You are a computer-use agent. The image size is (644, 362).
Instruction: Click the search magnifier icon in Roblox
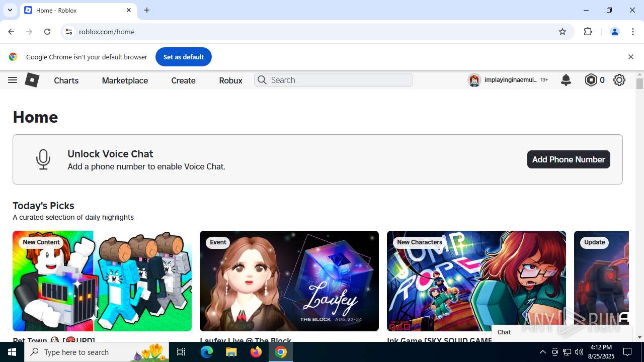pyautogui.click(x=262, y=80)
